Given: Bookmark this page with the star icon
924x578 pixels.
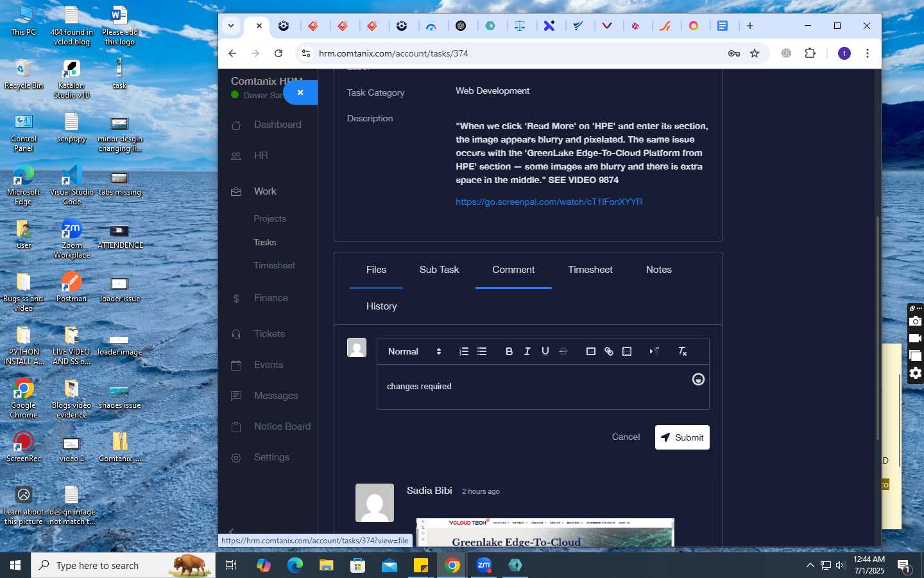Looking at the screenshot, I should click(x=755, y=53).
